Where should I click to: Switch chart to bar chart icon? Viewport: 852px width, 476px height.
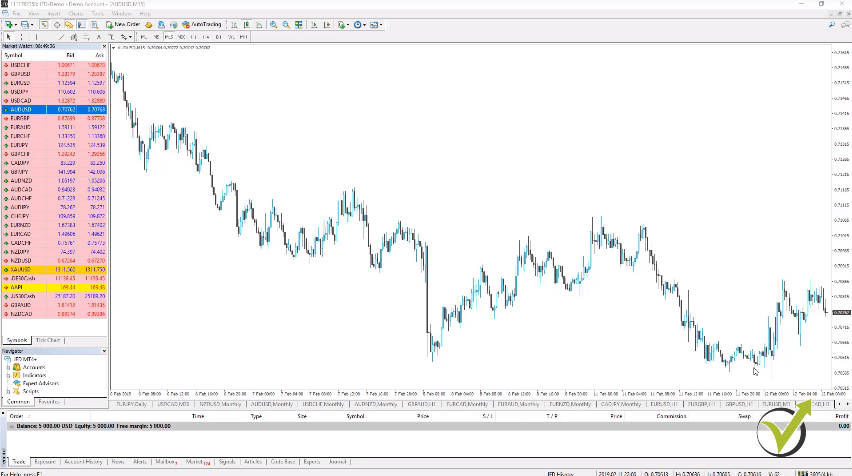coord(234,24)
